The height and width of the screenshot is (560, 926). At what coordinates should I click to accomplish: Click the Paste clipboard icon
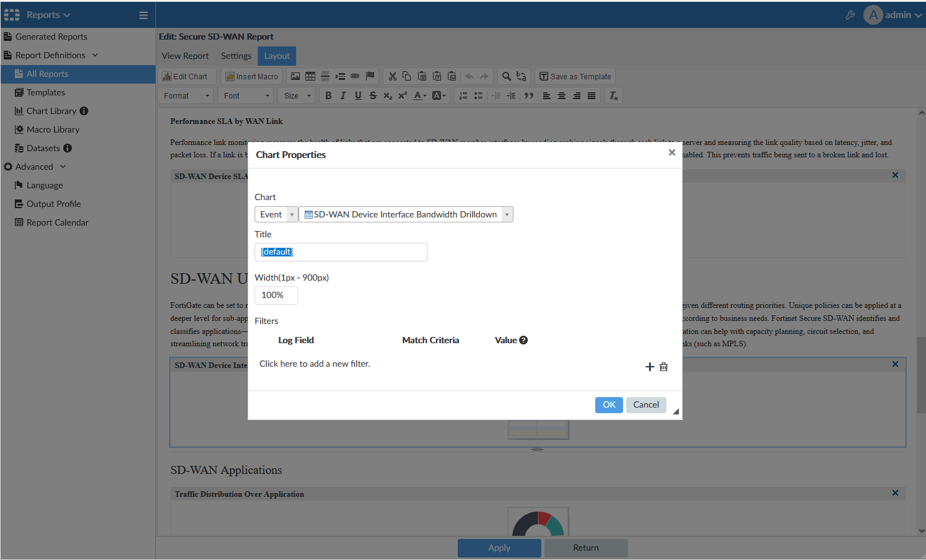422,76
